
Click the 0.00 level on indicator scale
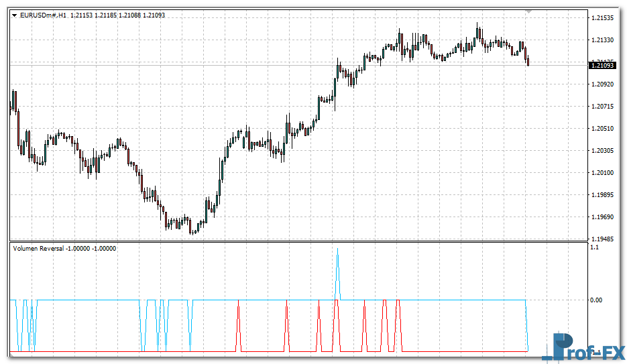pyautogui.click(x=596, y=300)
